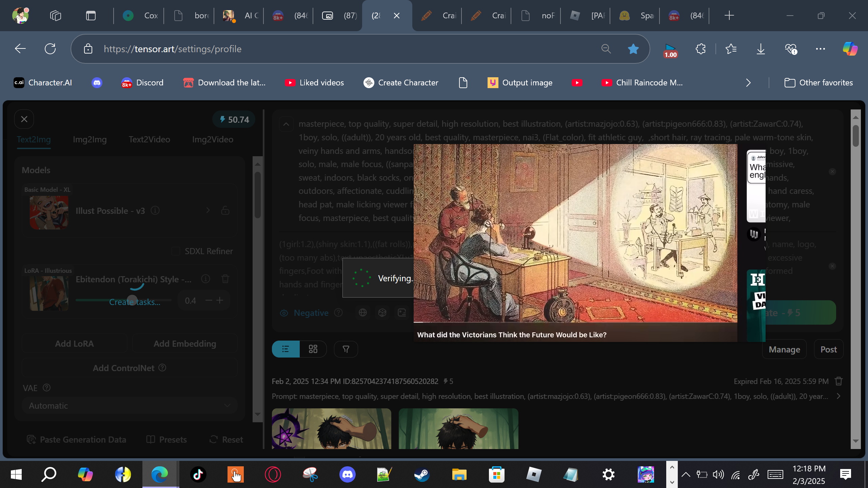Switch task history to grid view

tap(313, 349)
